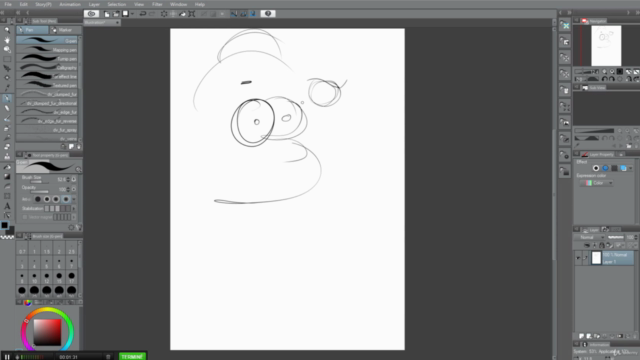Select the Fill bucket tool
This screenshot has height=360, width=640.
click(7, 167)
